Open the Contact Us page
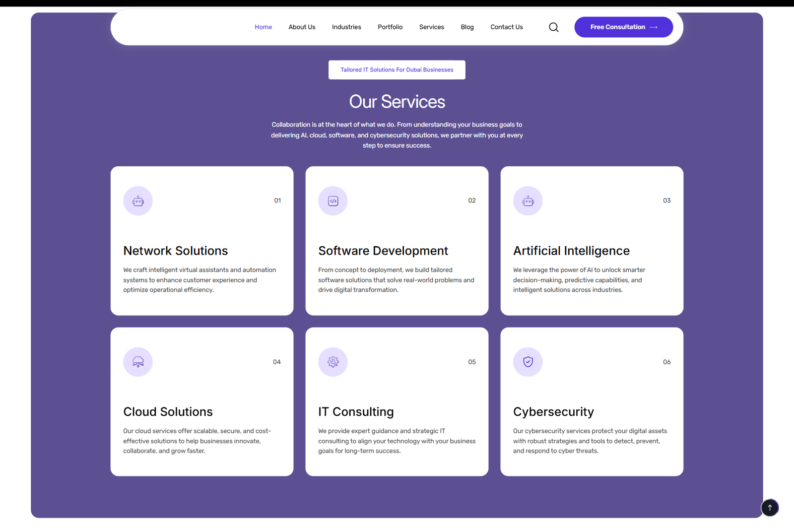Viewport: 794px width, 532px height. [x=506, y=27]
